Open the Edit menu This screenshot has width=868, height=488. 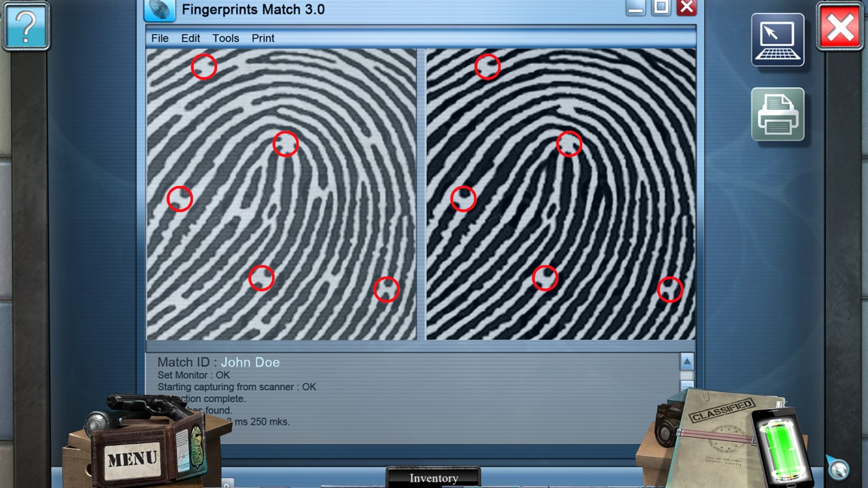pyautogui.click(x=190, y=38)
